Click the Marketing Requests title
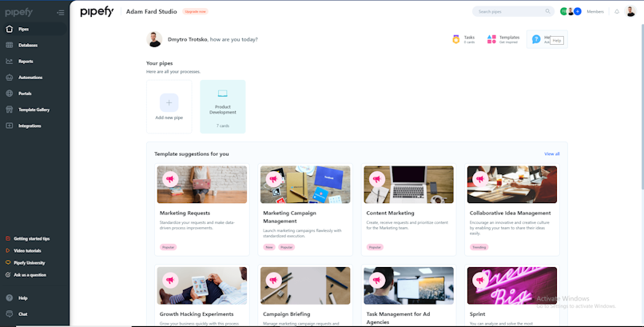This screenshot has width=644, height=327. tap(185, 213)
